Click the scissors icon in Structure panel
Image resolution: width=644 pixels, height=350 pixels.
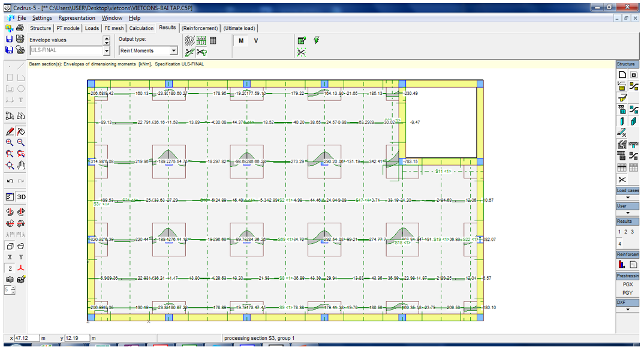click(x=622, y=180)
